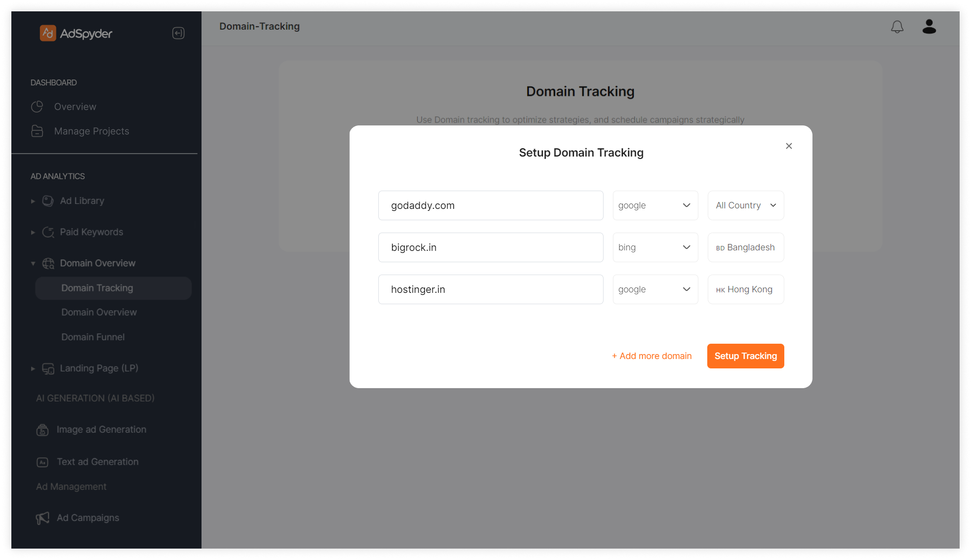Click the bigrock.in domain input field
The height and width of the screenshot is (560, 971).
pyautogui.click(x=490, y=247)
